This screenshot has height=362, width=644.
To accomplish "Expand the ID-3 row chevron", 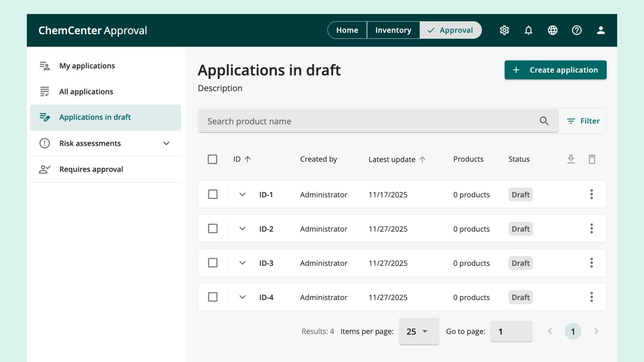I will tap(242, 263).
